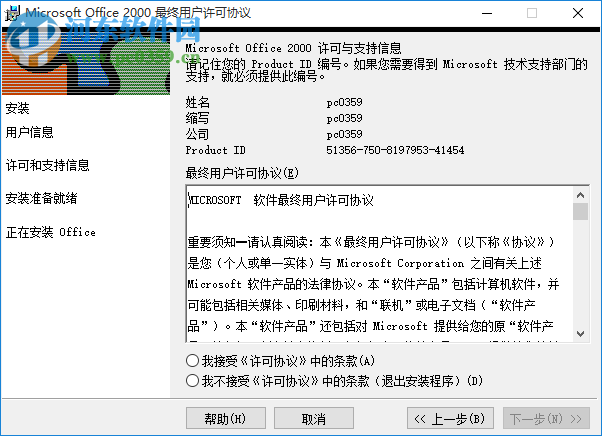Click the 取消 button
Viewport: 602px width, 436px height.
(314, 418)
